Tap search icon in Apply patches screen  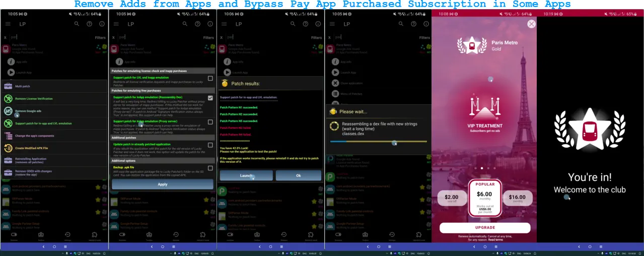[185, 24]
